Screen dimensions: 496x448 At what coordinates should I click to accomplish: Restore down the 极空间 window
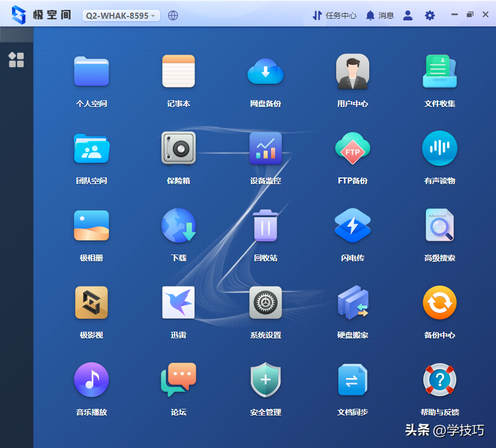pyautogui.click(x=470, y=14)
